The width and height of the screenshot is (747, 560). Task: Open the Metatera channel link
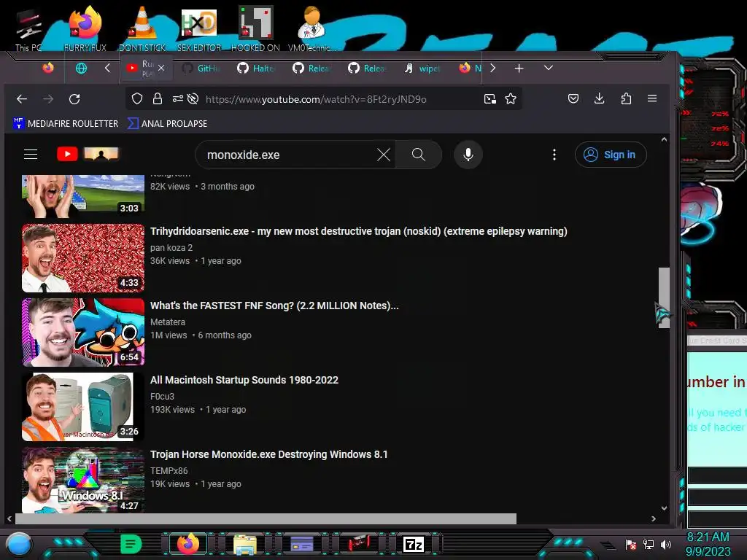(168, 322)
